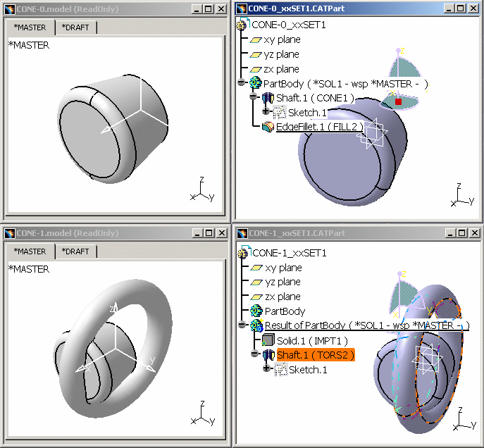This screenshot has height=448, width=484.
Task: Click the Shaft.1 (TORS2) feature icon
Action: click(268, 355)
